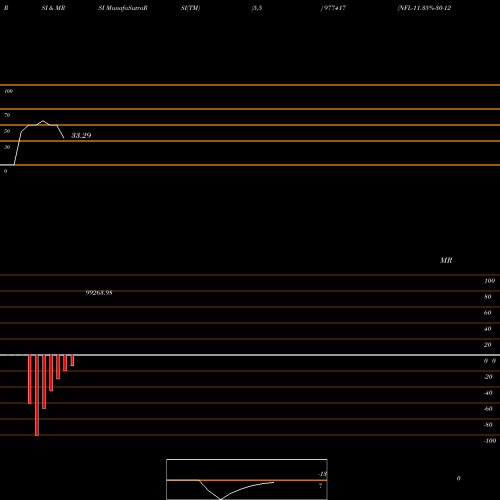Click the MR panel title label
This screenshot has width=500, height=500.
click(x=446, y=260)
